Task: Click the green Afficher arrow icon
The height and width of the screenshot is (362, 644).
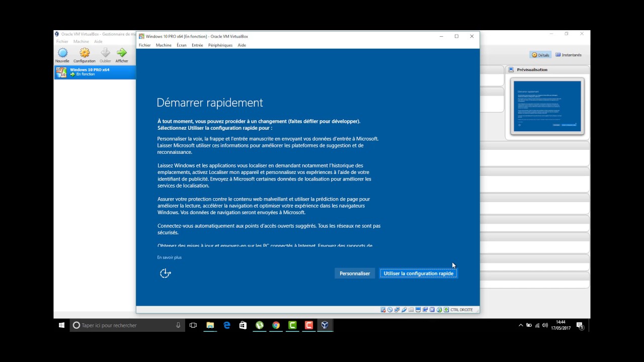Action: [122, 52]
